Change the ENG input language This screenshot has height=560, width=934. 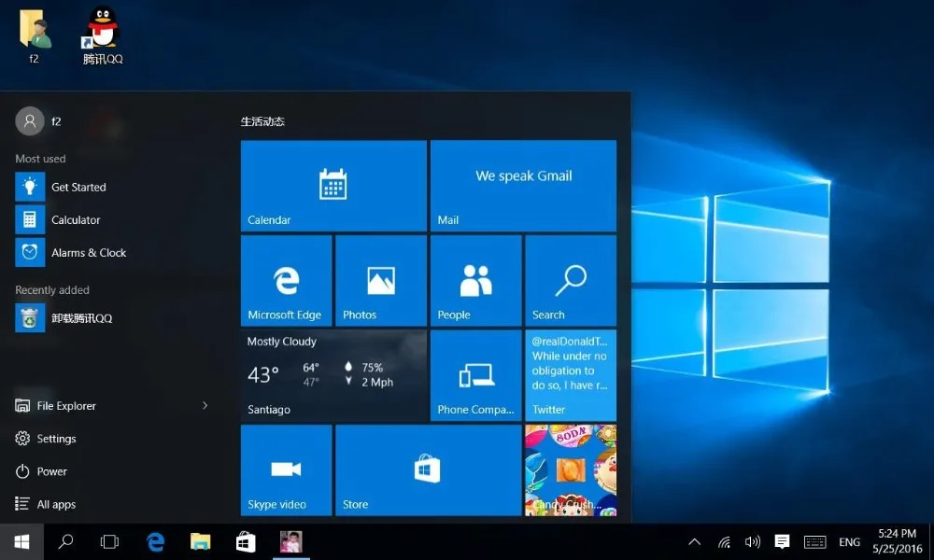point(849,541)
